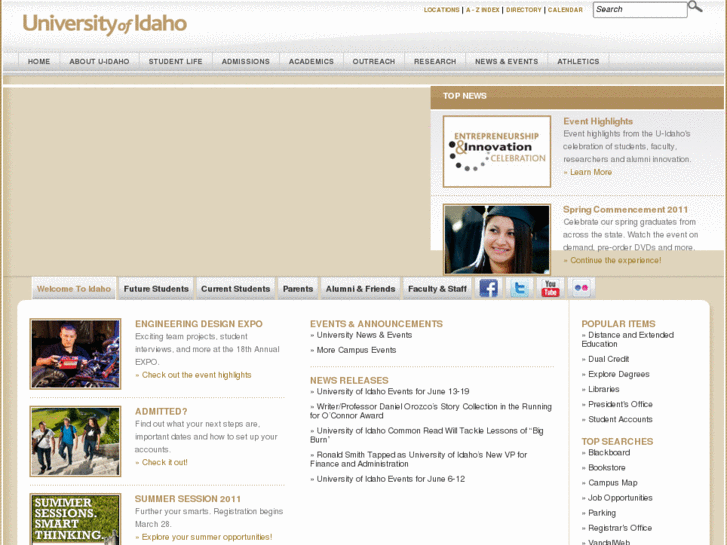Open Outreach menu item
727x545 pixels.
374,61
